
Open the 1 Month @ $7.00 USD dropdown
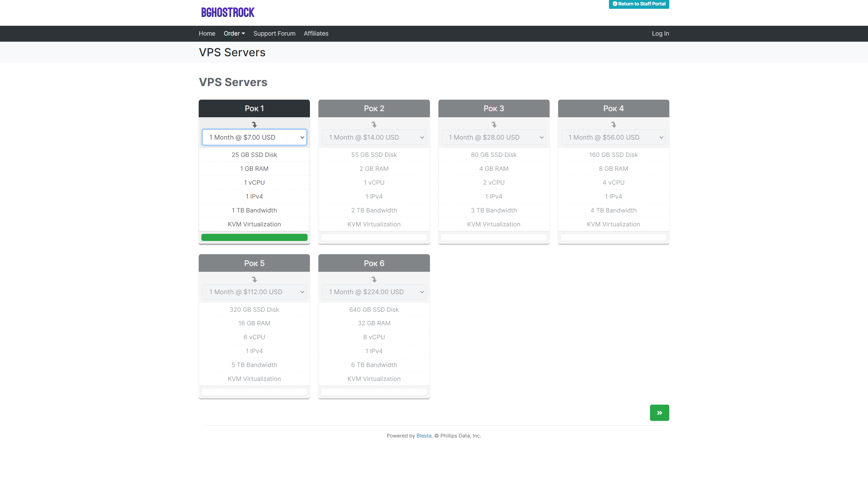(254, 137)
